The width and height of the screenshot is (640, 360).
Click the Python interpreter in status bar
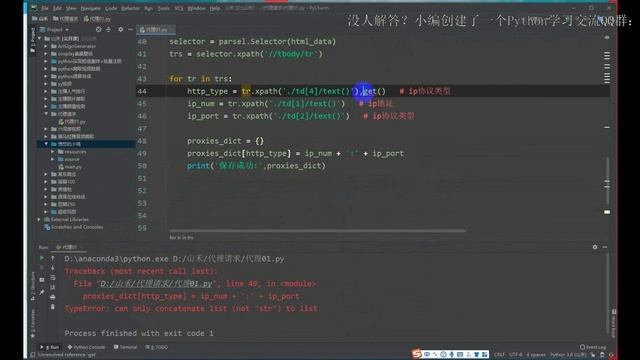(569, 355)
